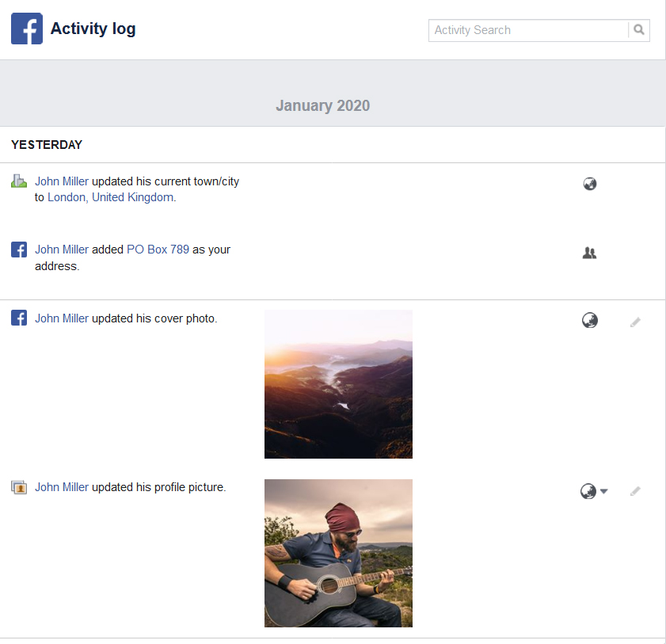Click John Miller in the address entry
This screenshot has width=666, height=644.
coord(62,250)
